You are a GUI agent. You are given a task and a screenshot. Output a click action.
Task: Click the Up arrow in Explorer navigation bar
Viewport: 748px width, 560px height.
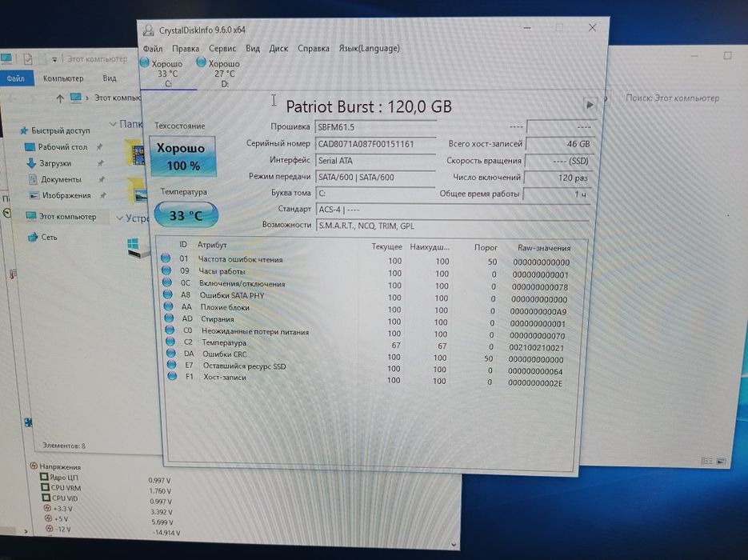coord(60,98)
